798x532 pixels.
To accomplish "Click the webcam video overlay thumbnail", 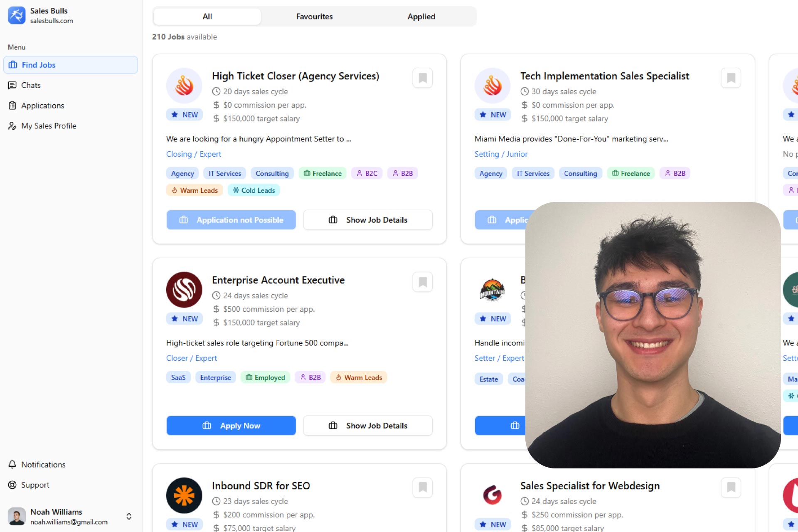I will pos(653,335).
